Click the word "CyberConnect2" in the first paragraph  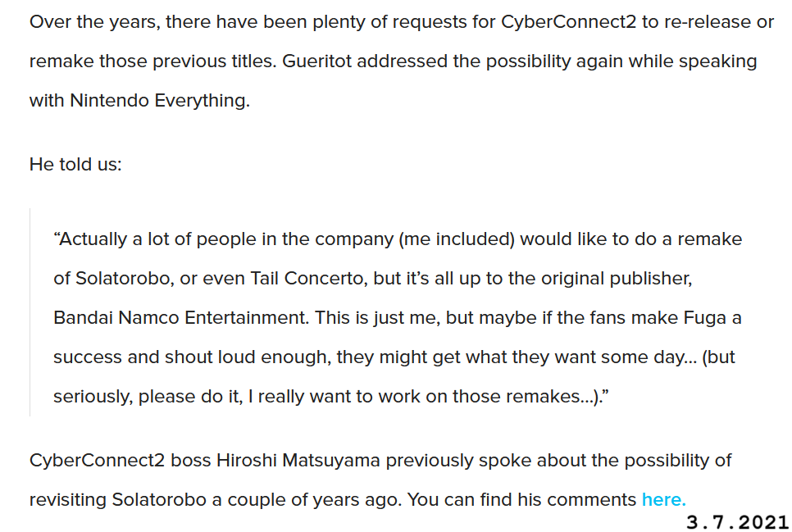point(569,22)
